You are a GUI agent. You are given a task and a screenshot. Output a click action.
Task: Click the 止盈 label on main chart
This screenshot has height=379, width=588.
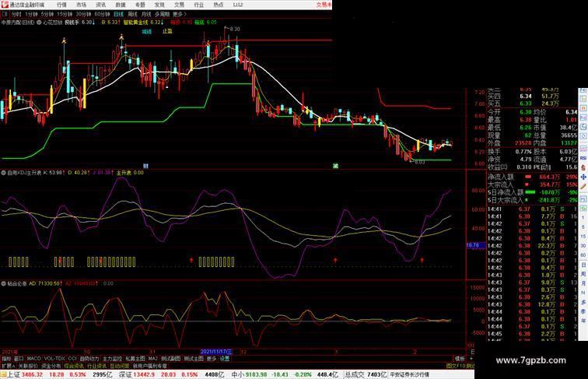pyautogui.click(x=167, y=31)
